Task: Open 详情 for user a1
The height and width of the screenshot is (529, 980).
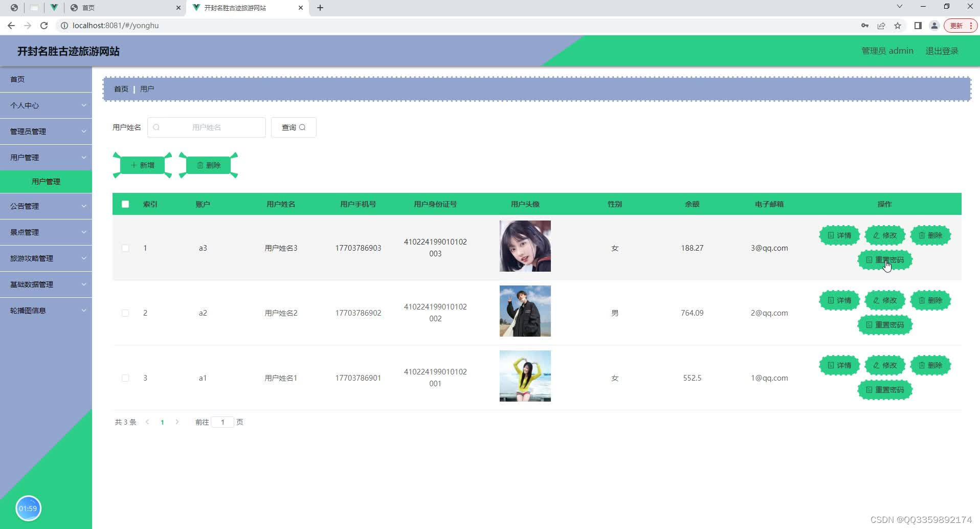Action: point(839,365)
